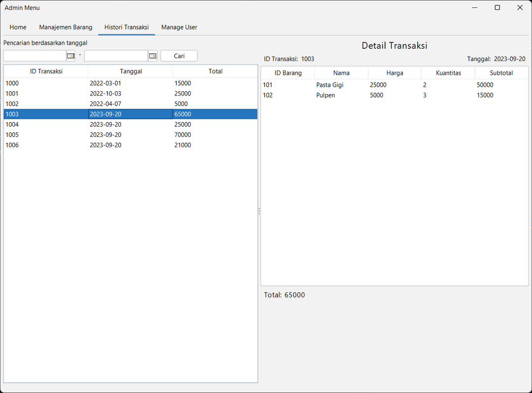Open the start date calendar picker

(71, 56)
